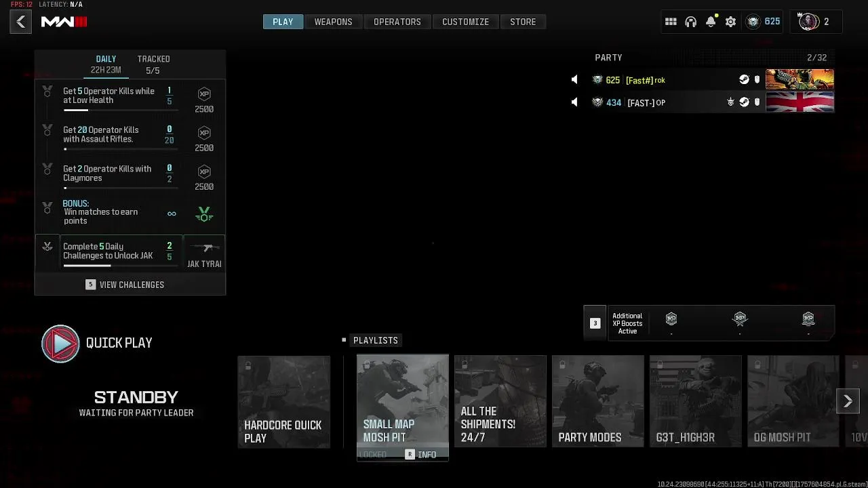Viewport: 868px width, 488px height.
Task: Mute the [FAST-] OP party member
Action: click(x=574, y=102)
